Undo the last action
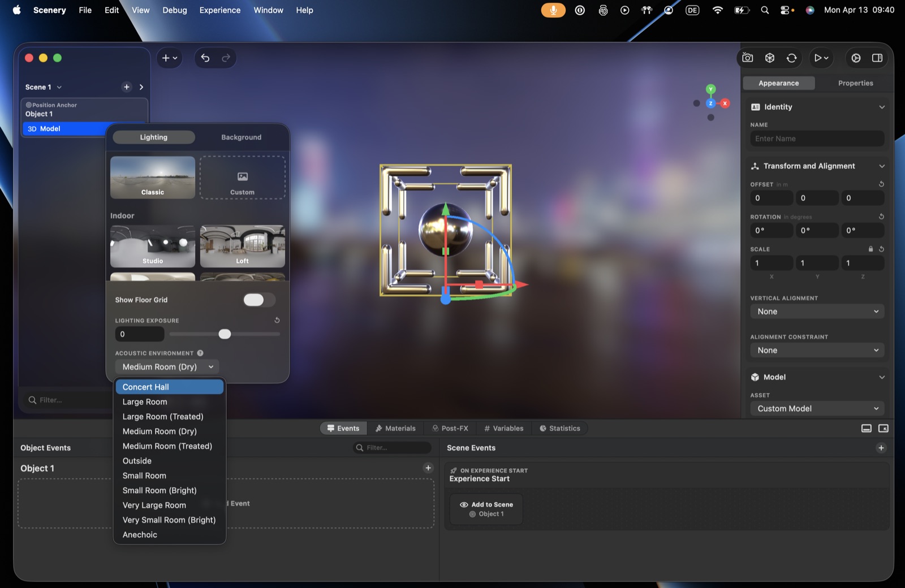Screen dimensions: 905x588 click(x=205, y=58)
